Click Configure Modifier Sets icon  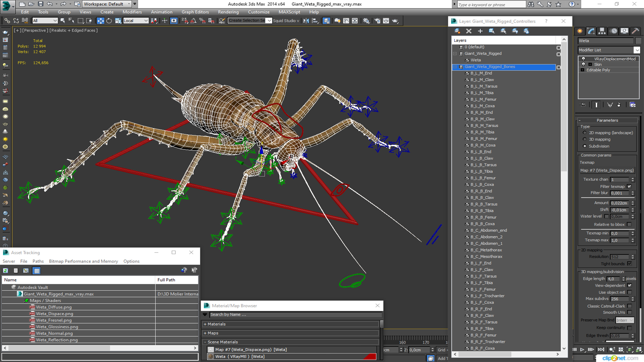(x=633, y=105)
